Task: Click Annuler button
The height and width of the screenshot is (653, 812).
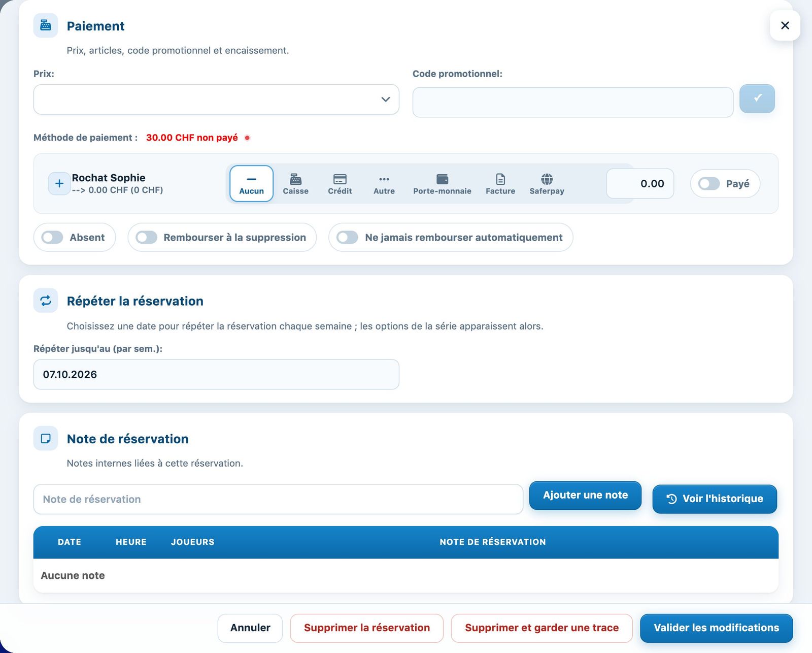Action: tap(250, 628)
